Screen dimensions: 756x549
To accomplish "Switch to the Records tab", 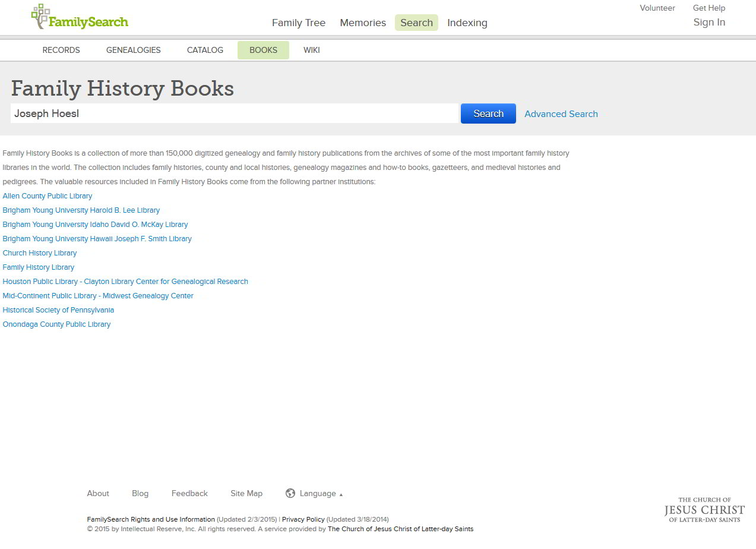I will click(x=61, y=50).
